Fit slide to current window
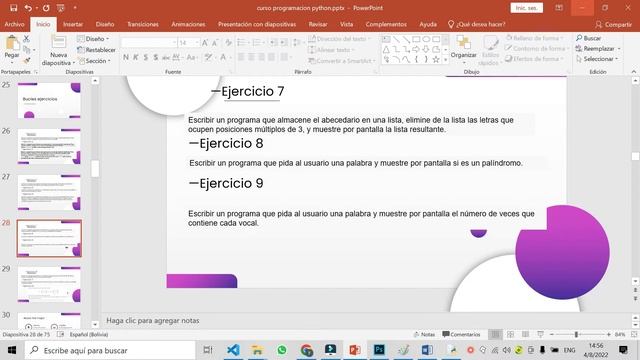 [x=634, y=334]
